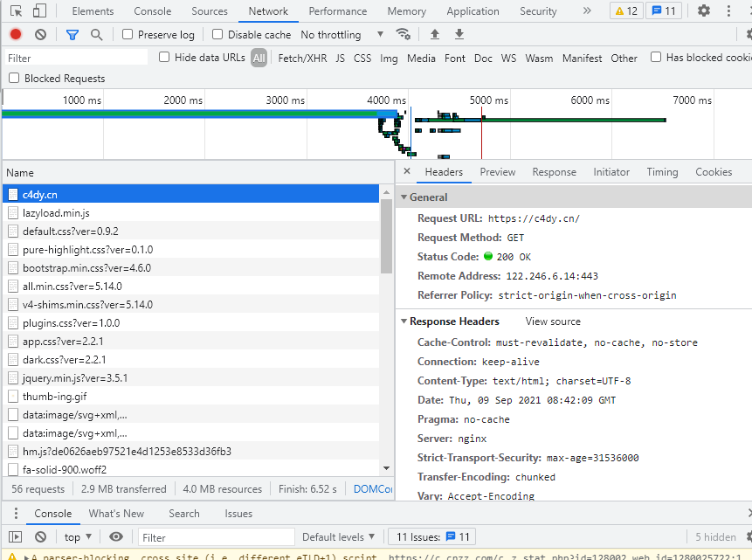
Task: Open the No throttling dropdown
Action: coord(342,34)
